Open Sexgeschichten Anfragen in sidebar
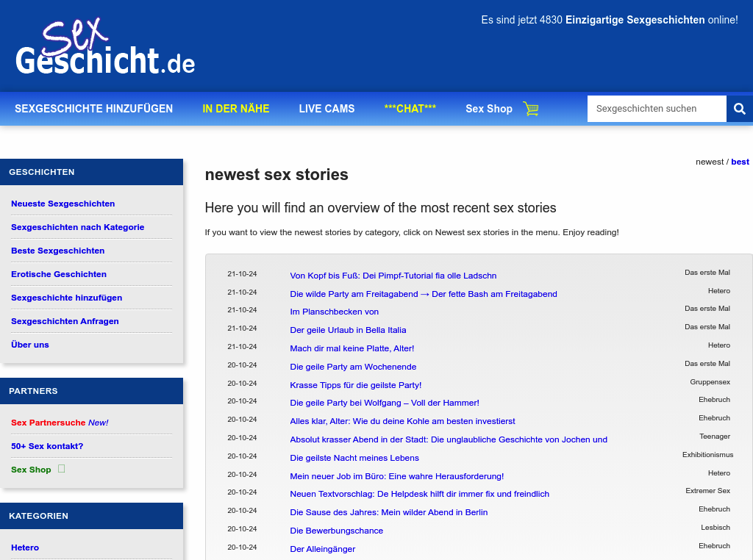This screenshot has height=560, width=753. 65,321
